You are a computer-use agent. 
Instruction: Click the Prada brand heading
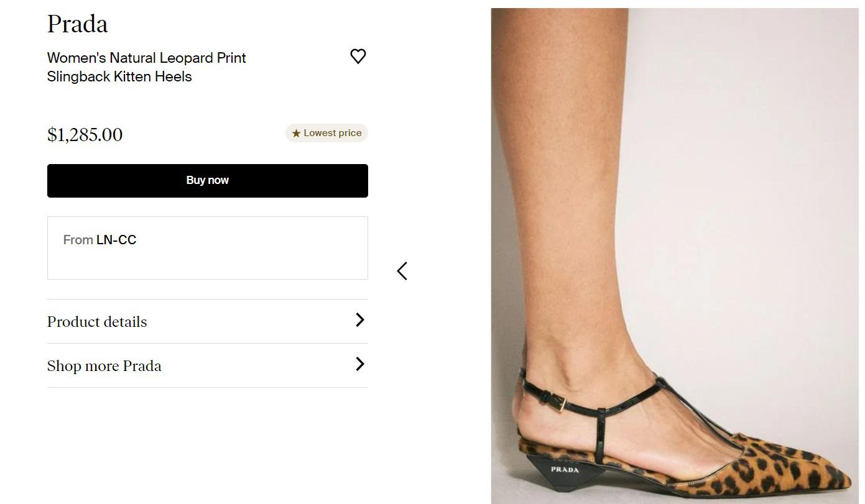[x=78, y=24]
